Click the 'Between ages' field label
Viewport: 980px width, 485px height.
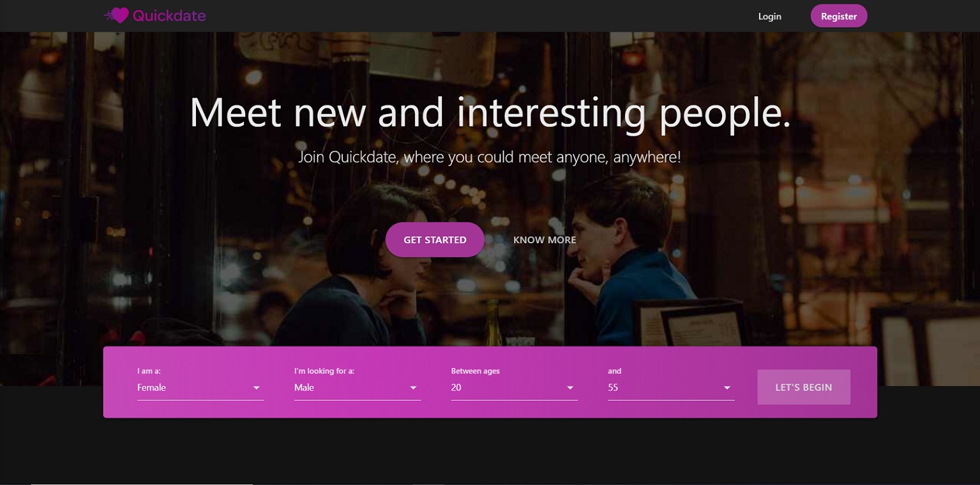click(476, 371)
